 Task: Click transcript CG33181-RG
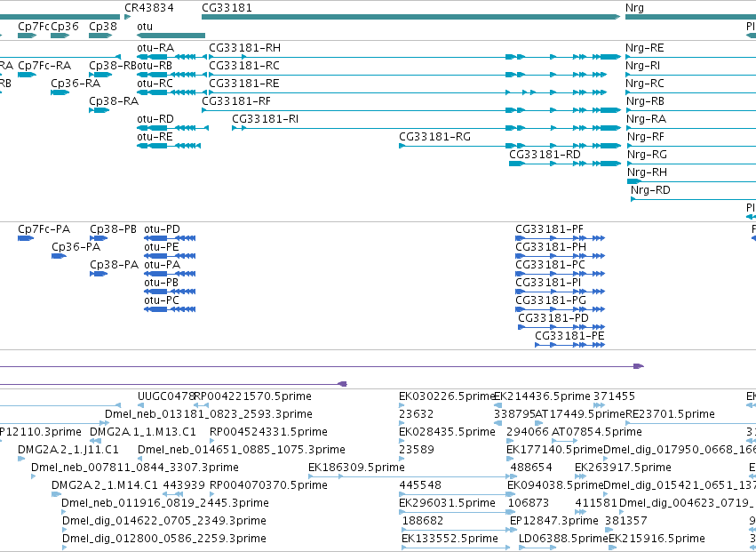click(435, 137)
